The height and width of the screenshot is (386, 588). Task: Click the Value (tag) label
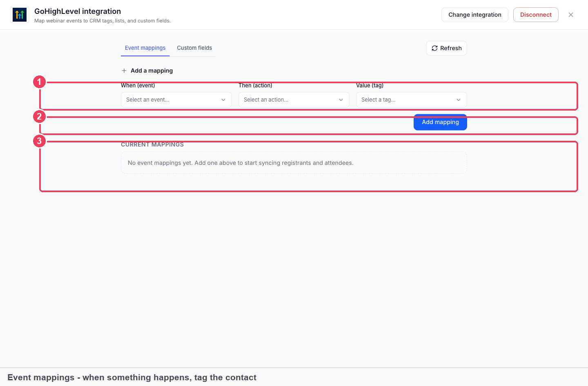[x=370, y=85]
